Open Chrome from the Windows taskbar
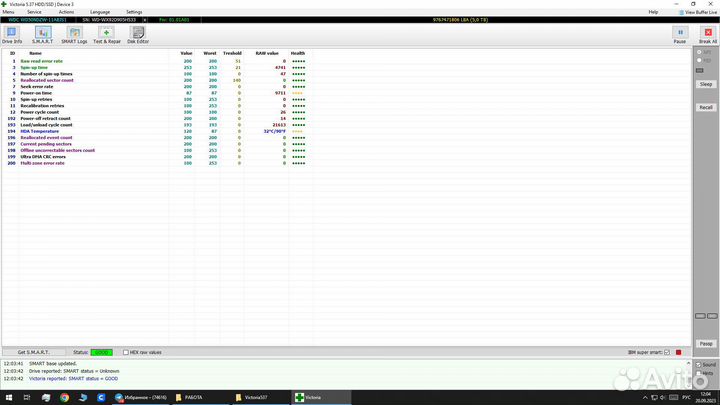This screenshot has width=720, height=405. tap(63, 397)
